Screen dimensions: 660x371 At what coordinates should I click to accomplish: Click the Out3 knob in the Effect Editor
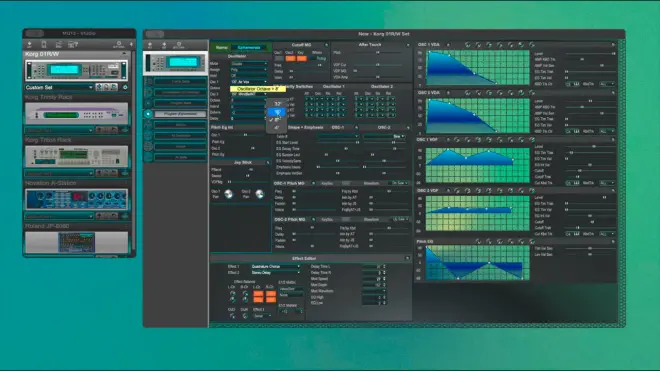pos(232,316)
